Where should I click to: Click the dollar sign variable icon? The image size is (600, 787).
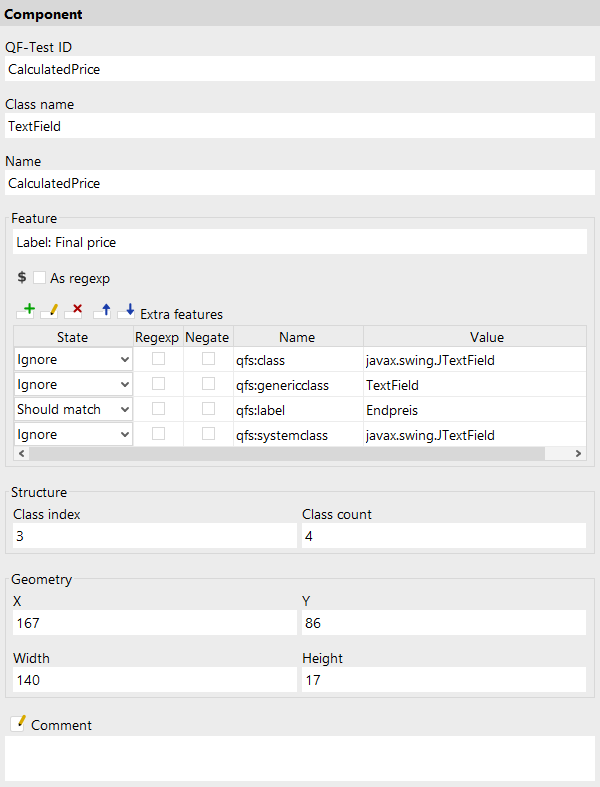point(22,277)
